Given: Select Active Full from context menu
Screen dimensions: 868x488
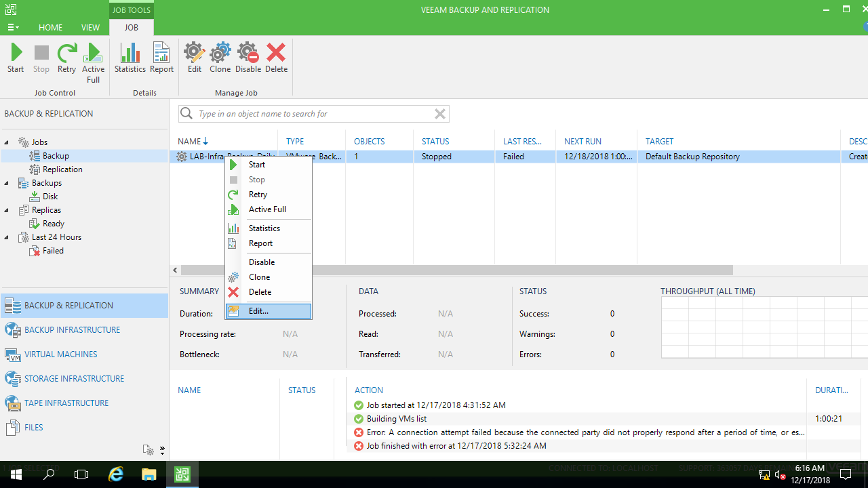Looking at the screenshot, I should pos(267,209).
